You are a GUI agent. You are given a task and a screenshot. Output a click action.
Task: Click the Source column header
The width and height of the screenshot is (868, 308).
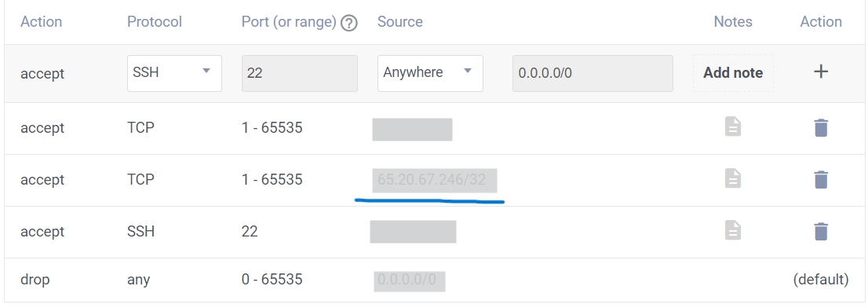399,21
